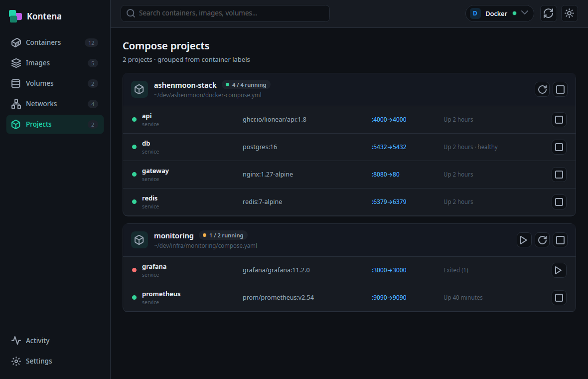
Task: Click the monitoring cube icon
Action: [139, 240]
